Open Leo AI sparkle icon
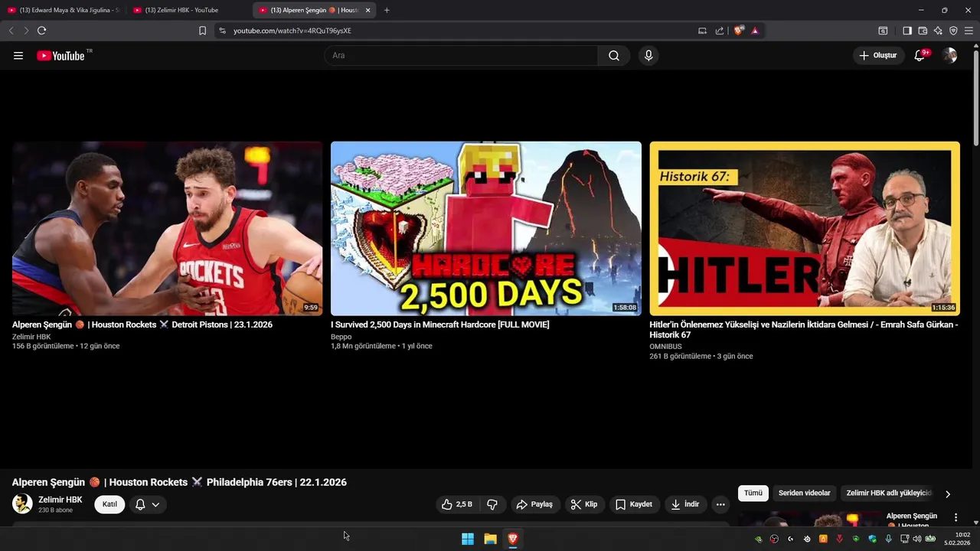Image resolution: width=980 pixels, height=551 pixels. tap(938, 31)
